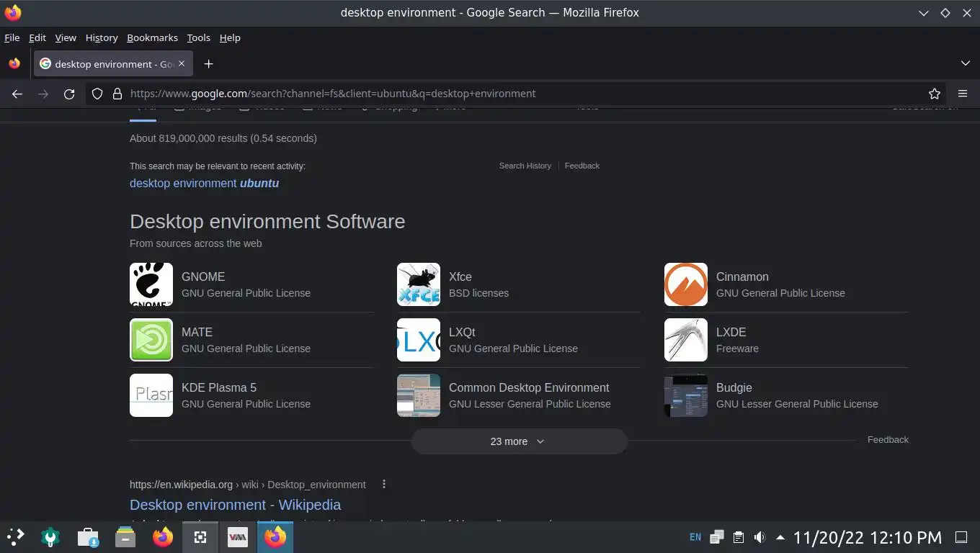The width and height of the screenshot is (980, 553).
Task: Open the Tools menu
Action: pos(198,37)
